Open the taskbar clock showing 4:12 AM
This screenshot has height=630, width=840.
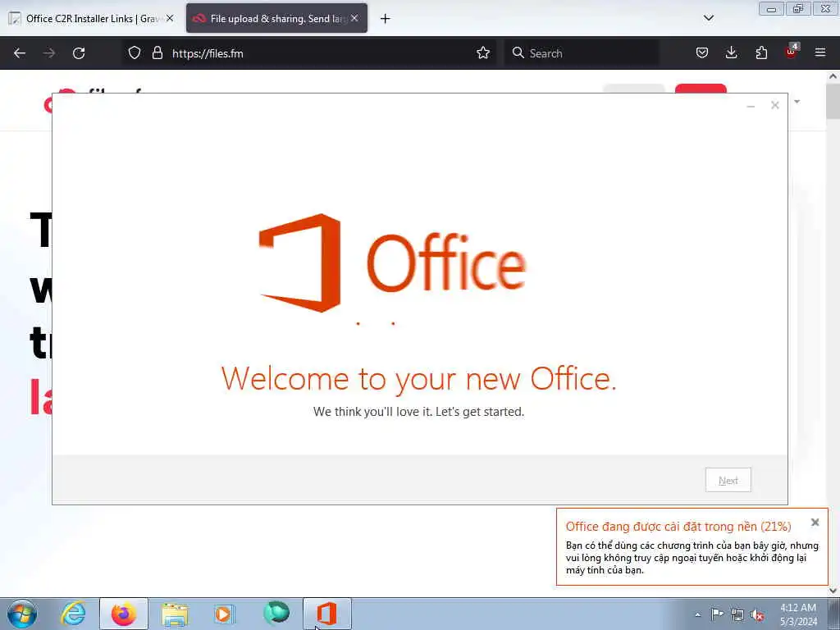click(x=798, y=614)
